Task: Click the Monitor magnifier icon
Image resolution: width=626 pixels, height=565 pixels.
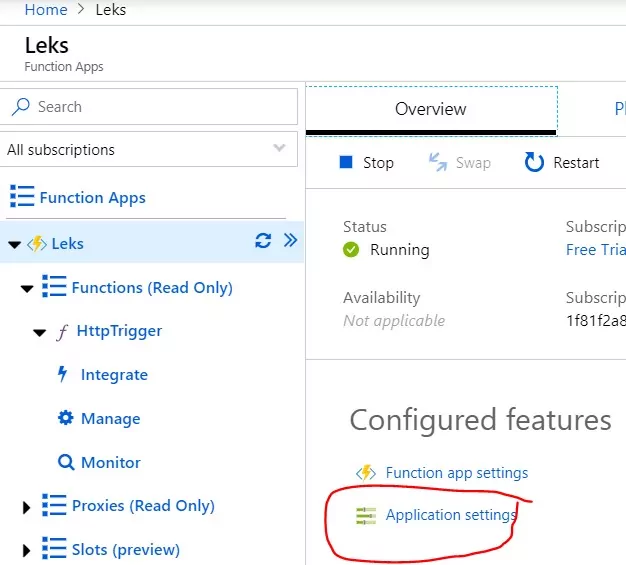Action: [x=66, y=462]
